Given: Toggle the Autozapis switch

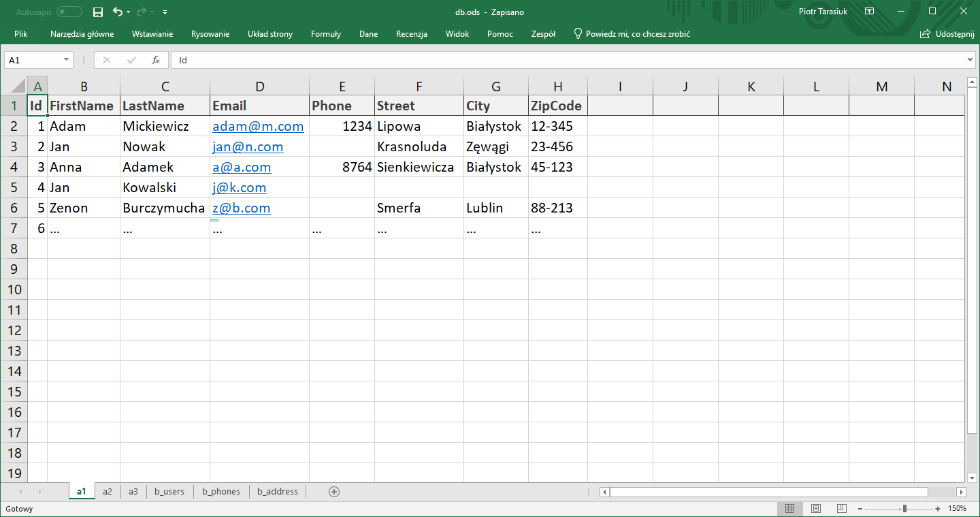Looking at the screenshot, I should pyautogui.click(x=69, y=12).
